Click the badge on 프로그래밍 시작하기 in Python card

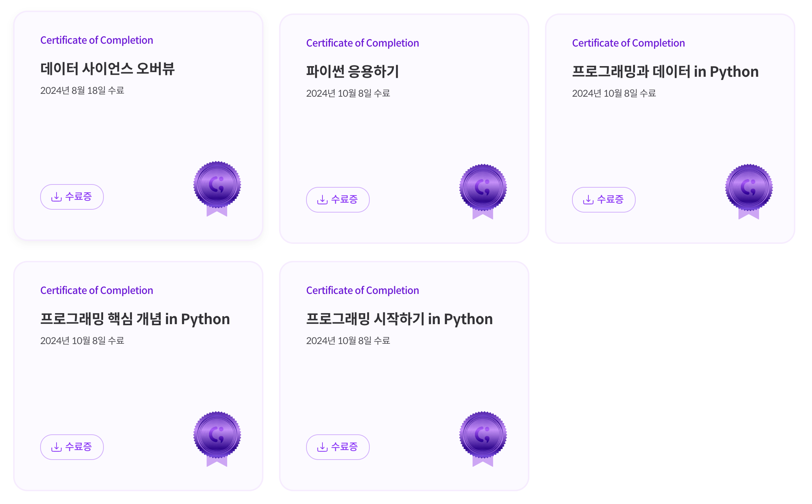click(483, 439)
